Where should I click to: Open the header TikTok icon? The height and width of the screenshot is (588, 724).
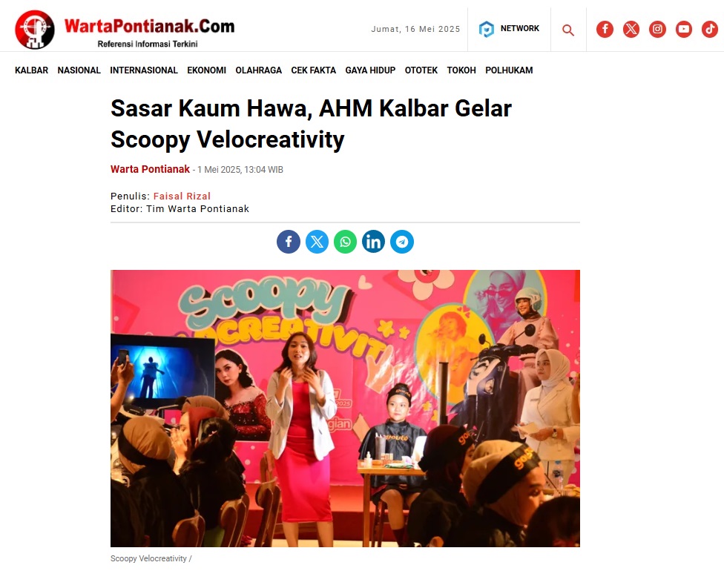(710, 29)
